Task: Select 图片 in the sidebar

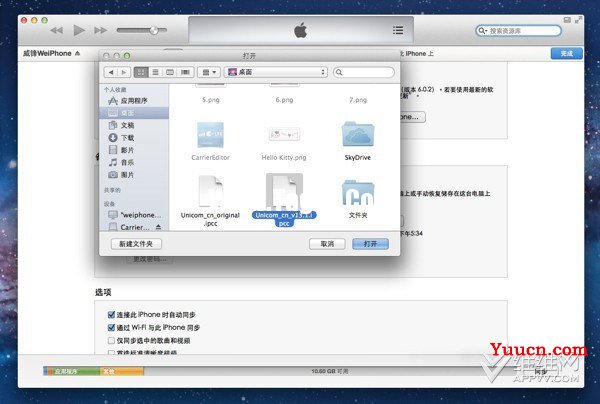Action: click(x=134, y=174)
